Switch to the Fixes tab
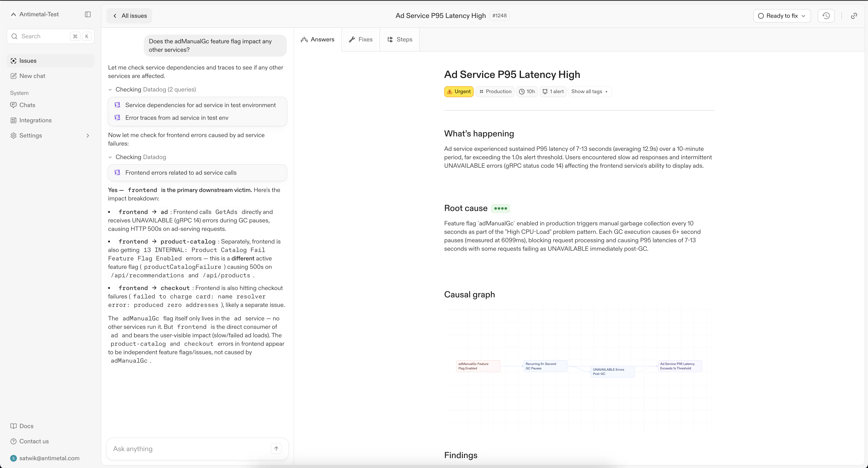868x468 pixels. tap(361, 39)
